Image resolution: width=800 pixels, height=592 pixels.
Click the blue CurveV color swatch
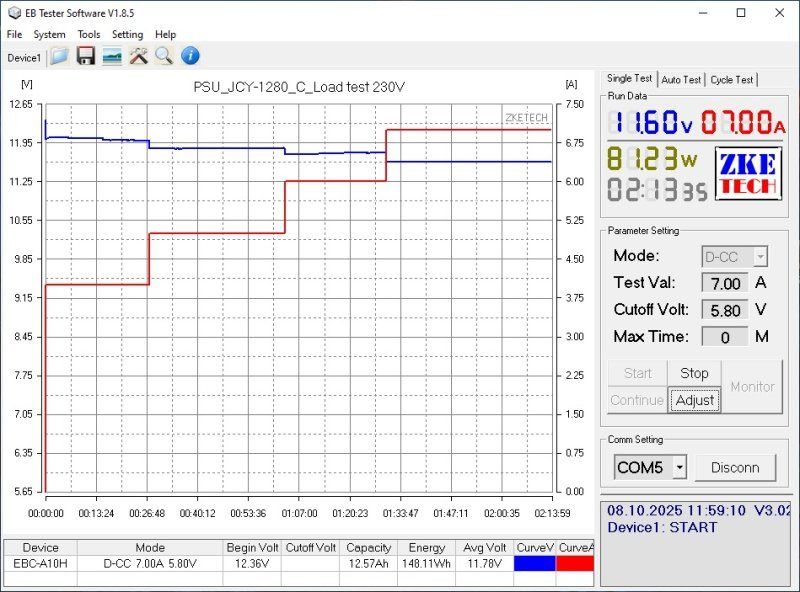point(534,564)
